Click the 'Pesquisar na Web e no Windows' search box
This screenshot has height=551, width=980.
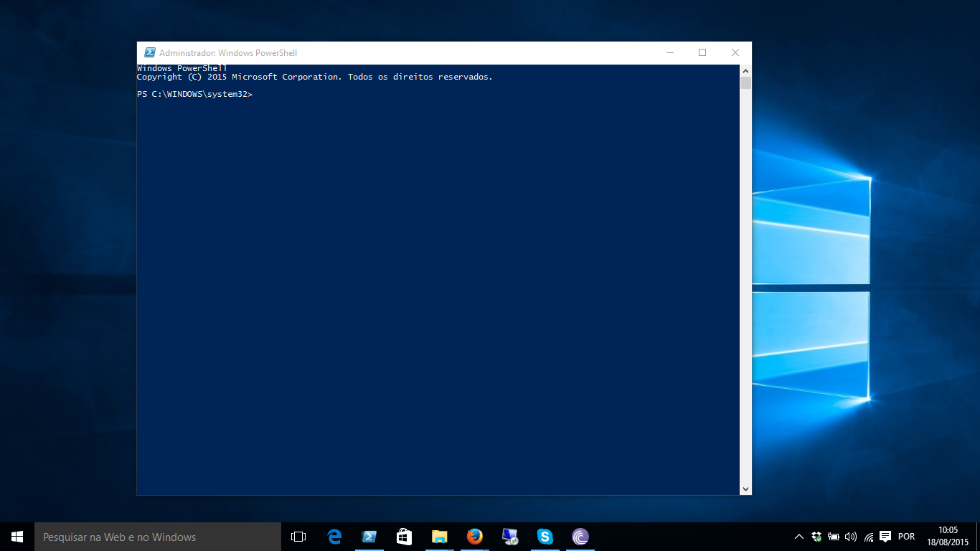pyautogui.click(x=158, y=537)
